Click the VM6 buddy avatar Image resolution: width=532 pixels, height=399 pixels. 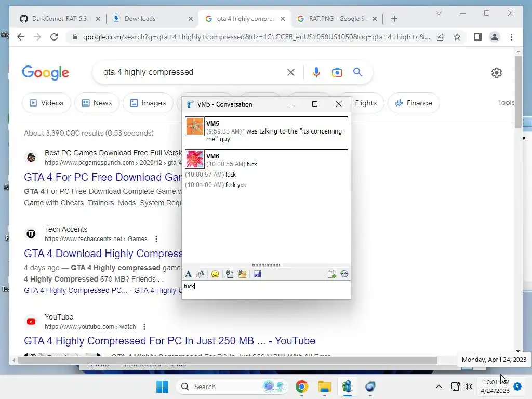click(195, 159)
